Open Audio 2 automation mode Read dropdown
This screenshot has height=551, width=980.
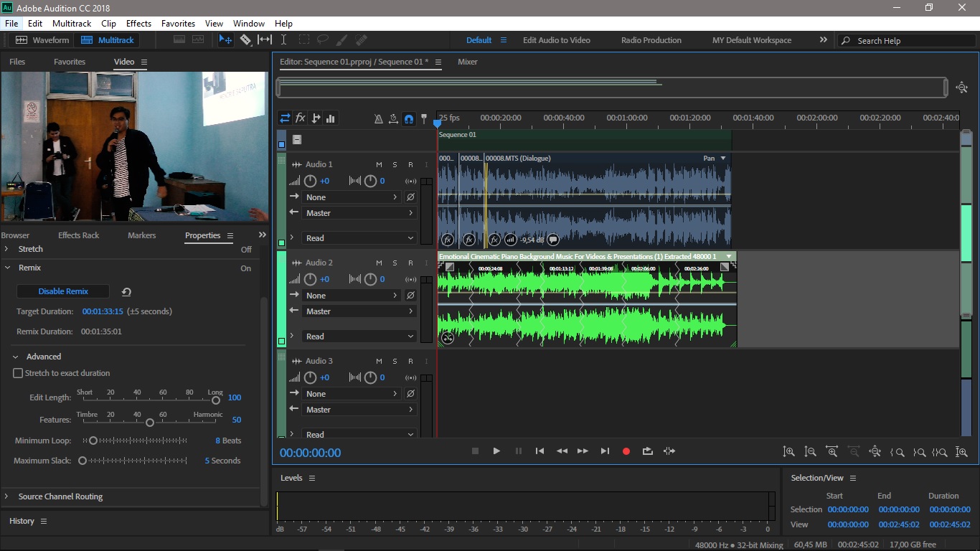click(358, 336)
